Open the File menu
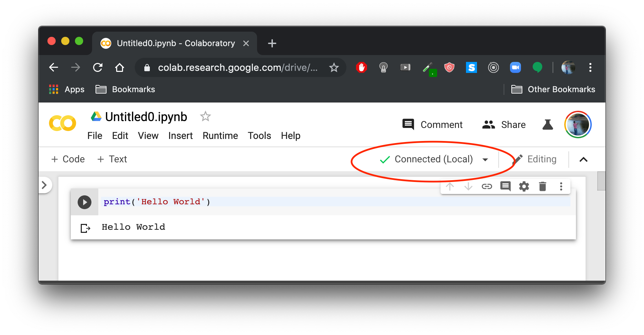644x335 pixels. pyautogui.click(x=95, y=136)
